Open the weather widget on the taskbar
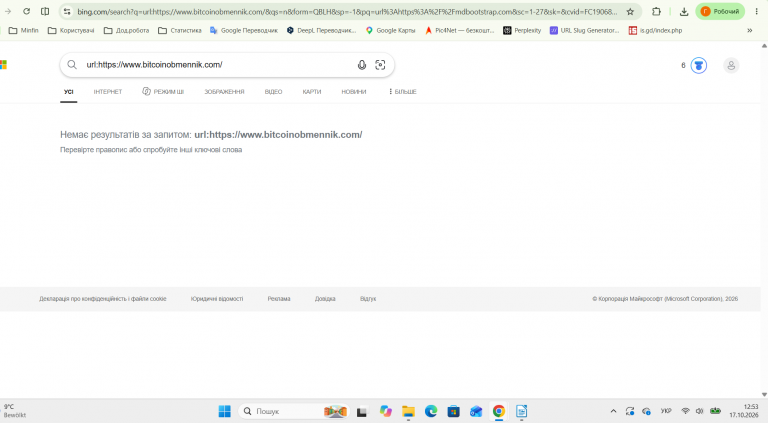This screenshot has width=768, height=423. [15, 411]
